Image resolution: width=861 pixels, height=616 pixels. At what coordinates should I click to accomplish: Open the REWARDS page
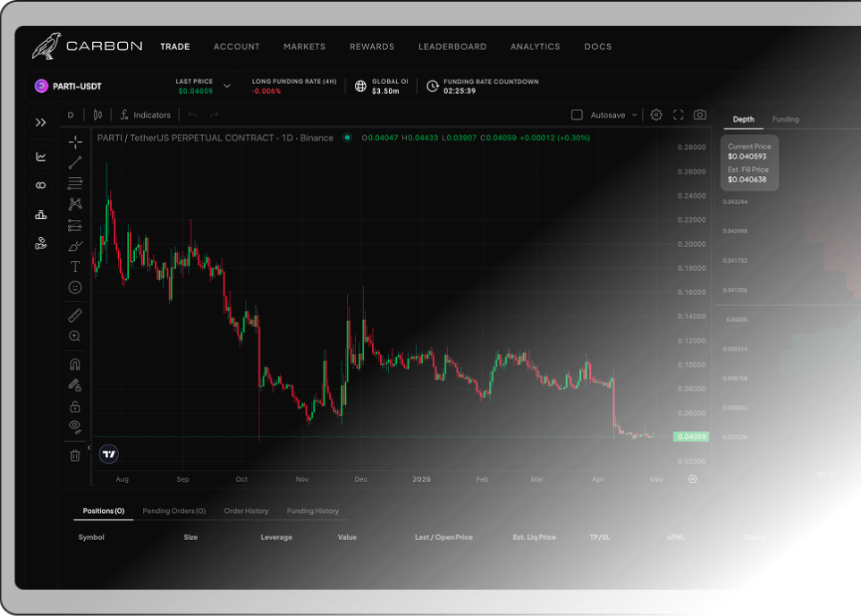click(x=372, y=46)
